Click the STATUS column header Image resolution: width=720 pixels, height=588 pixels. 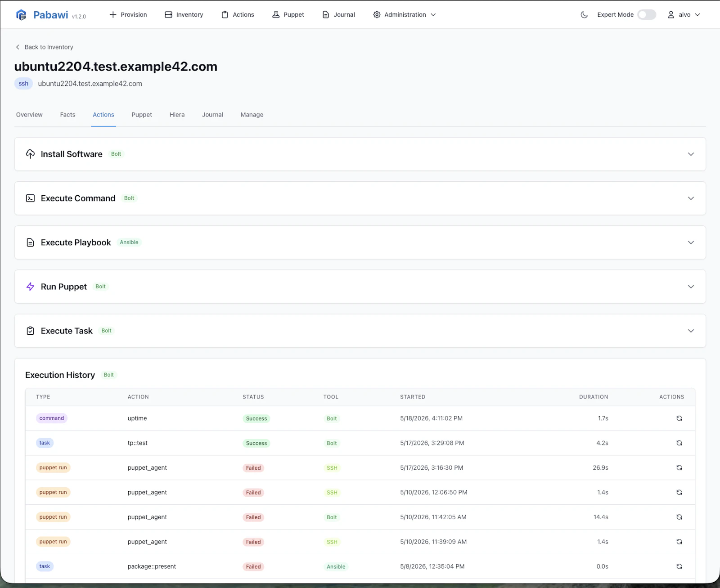(x=253, y=397)
